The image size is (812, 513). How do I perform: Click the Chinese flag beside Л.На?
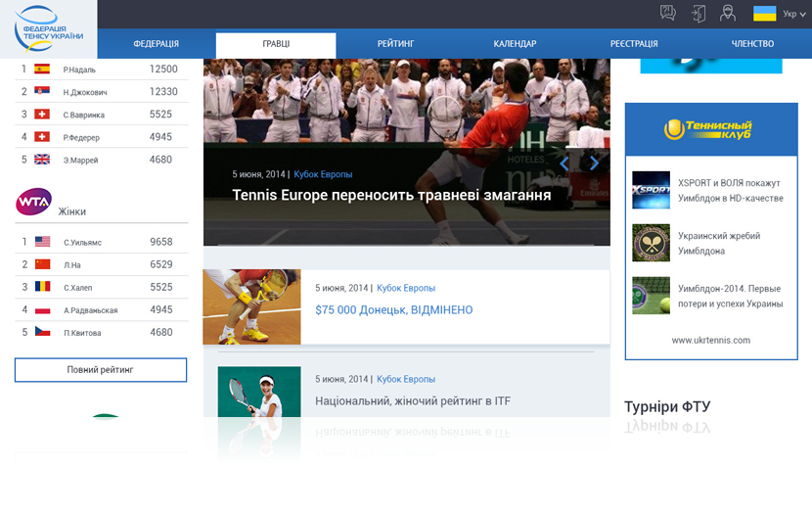click(x=42, y=264)
